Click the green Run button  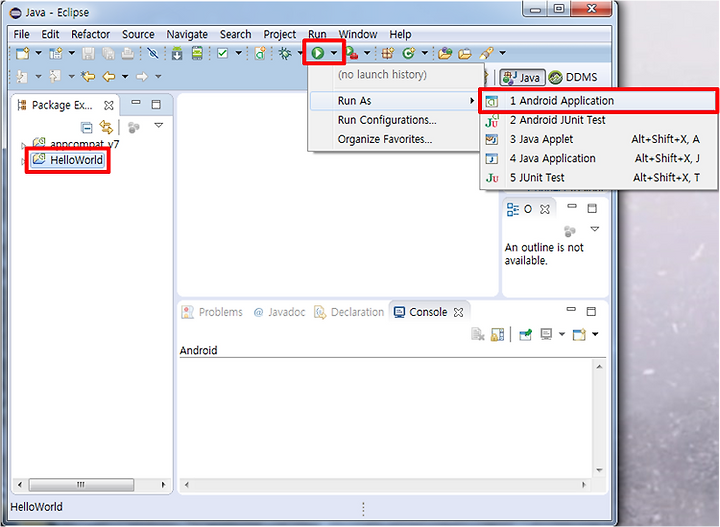[x=318, y=53]
